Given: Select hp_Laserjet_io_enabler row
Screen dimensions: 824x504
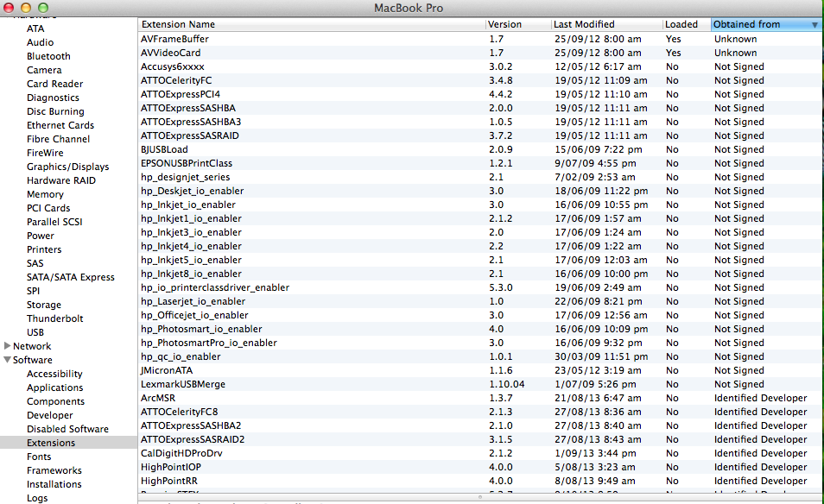Looking at the screenshot, I should (x=480, y=301).
